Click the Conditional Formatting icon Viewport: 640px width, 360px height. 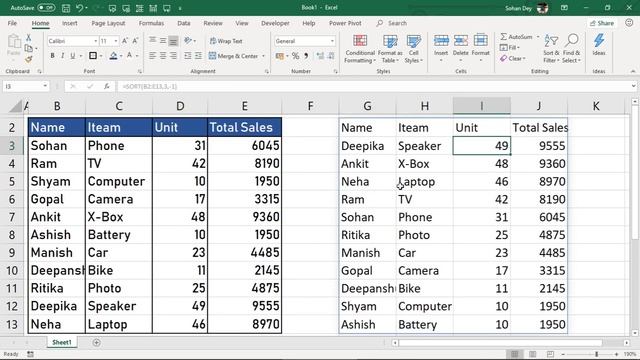(x=360, y=41)
